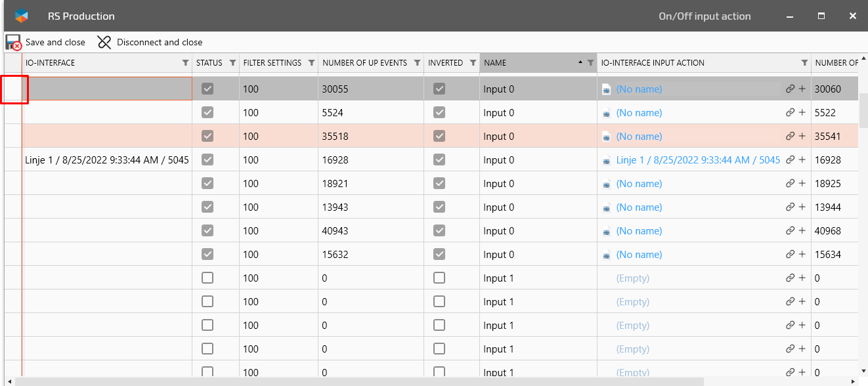The image size is (868, 386).
Task: Open filter dropdown on Number of Up Events
Action: 417,63
